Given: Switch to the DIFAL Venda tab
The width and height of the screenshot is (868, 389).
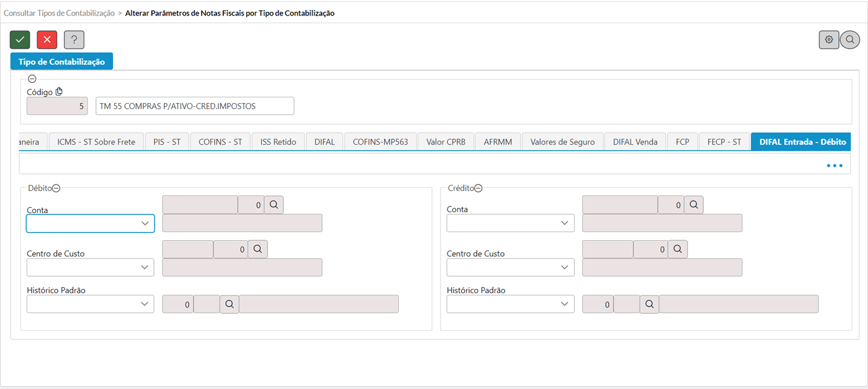Looking at the screenshot, I should (635, 142).
